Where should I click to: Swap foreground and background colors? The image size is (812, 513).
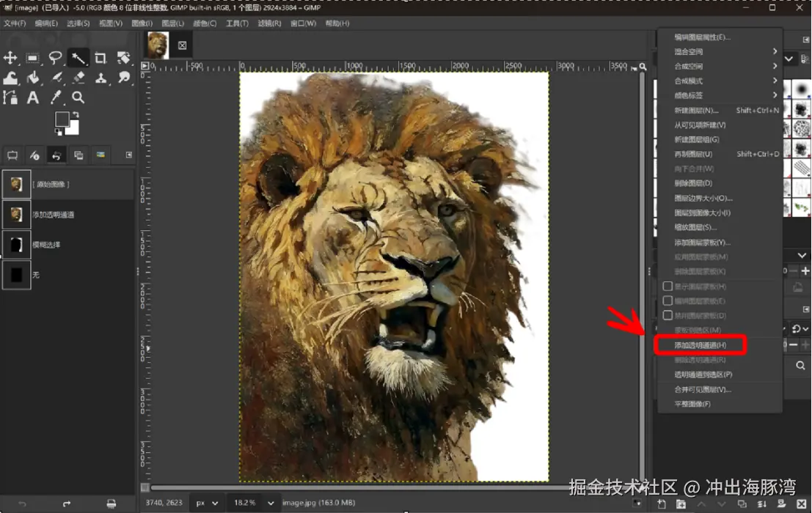coord(76,114)
